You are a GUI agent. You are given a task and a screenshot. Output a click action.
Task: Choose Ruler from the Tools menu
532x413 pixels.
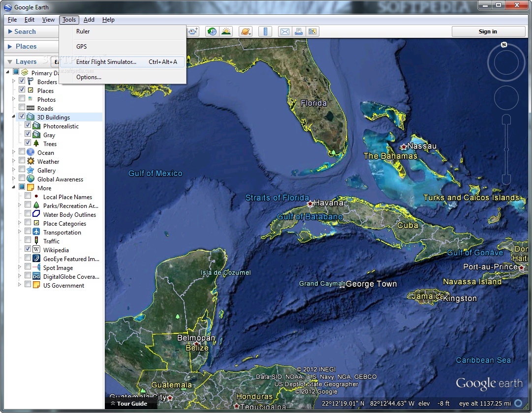click(x=123, y=31)
